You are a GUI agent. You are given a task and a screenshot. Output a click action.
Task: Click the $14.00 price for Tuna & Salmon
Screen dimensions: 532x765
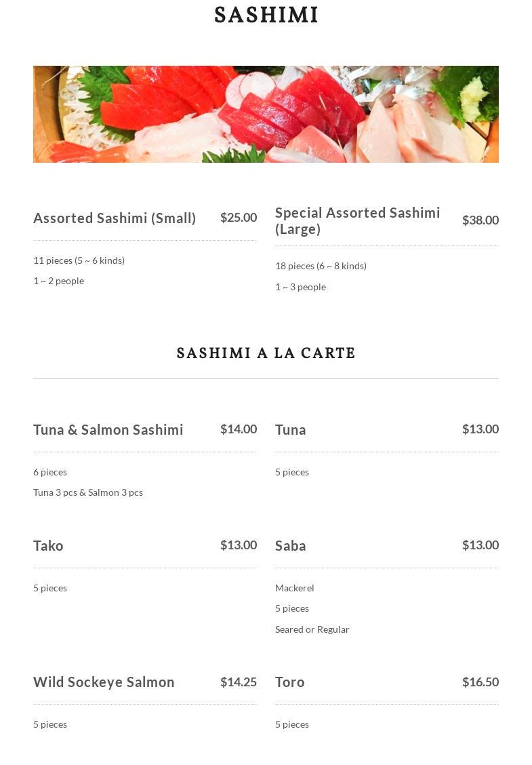(238, 429)
